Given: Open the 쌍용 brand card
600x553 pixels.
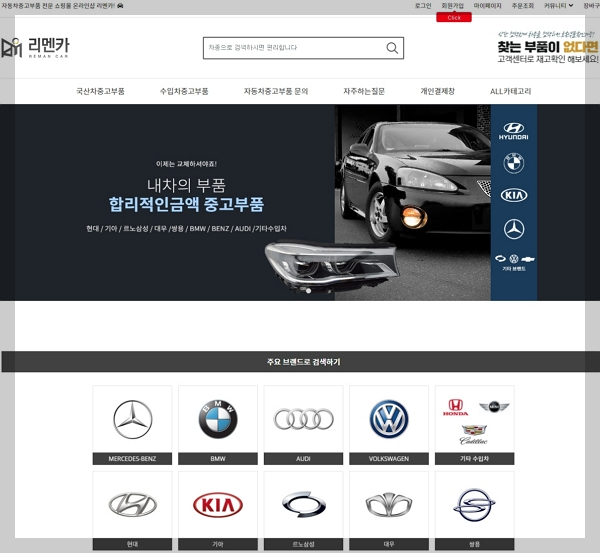Looking at the screenshot, I should click(474, 511).
